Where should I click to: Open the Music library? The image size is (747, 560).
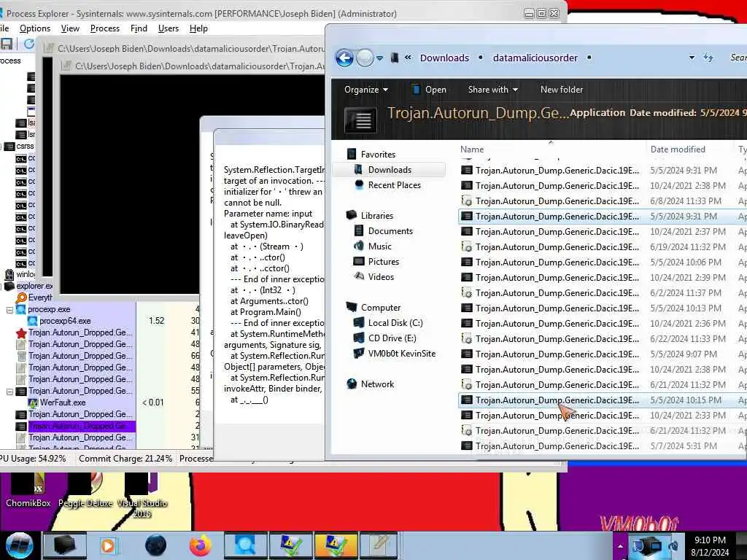[379, 246]
